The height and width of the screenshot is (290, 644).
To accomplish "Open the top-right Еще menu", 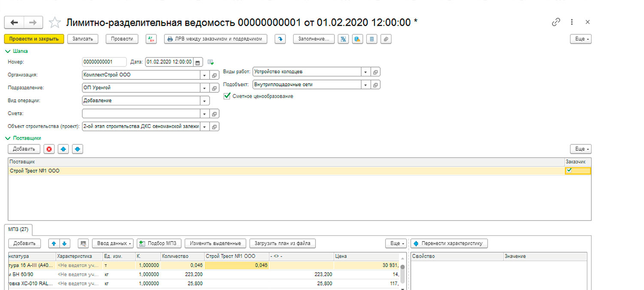I will 580,39.
